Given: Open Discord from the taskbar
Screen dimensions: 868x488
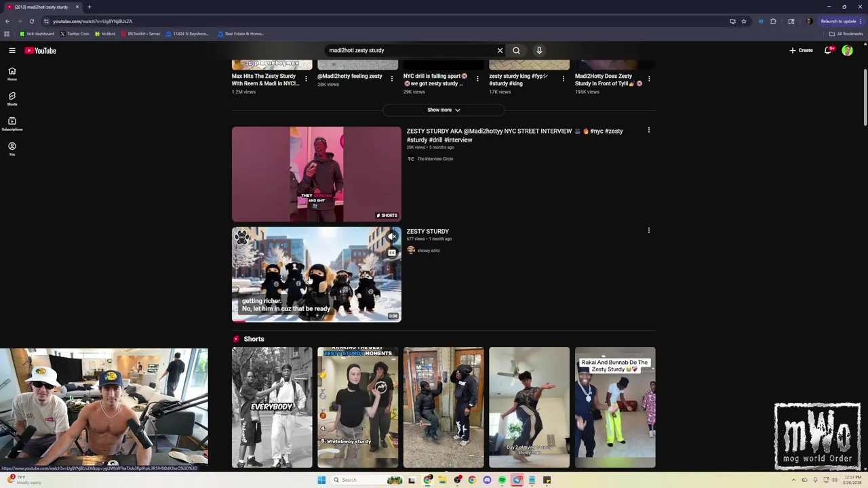Looking at the screenshot, I should (487, 480).
